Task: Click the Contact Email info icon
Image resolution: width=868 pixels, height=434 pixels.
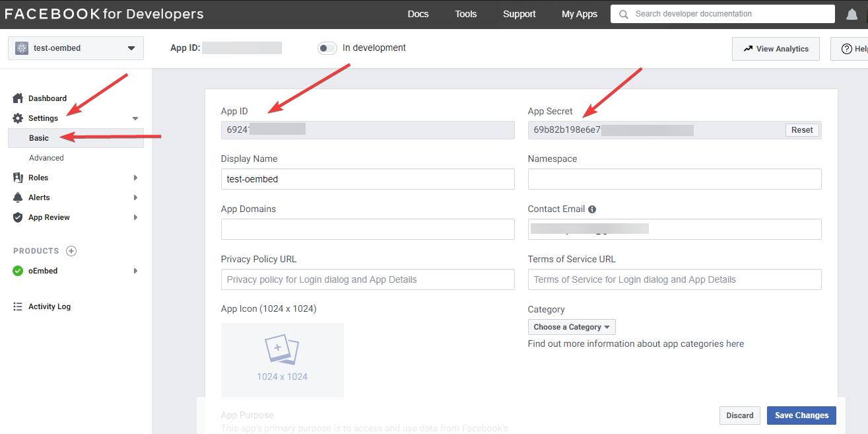Action: tap(592, 209)
